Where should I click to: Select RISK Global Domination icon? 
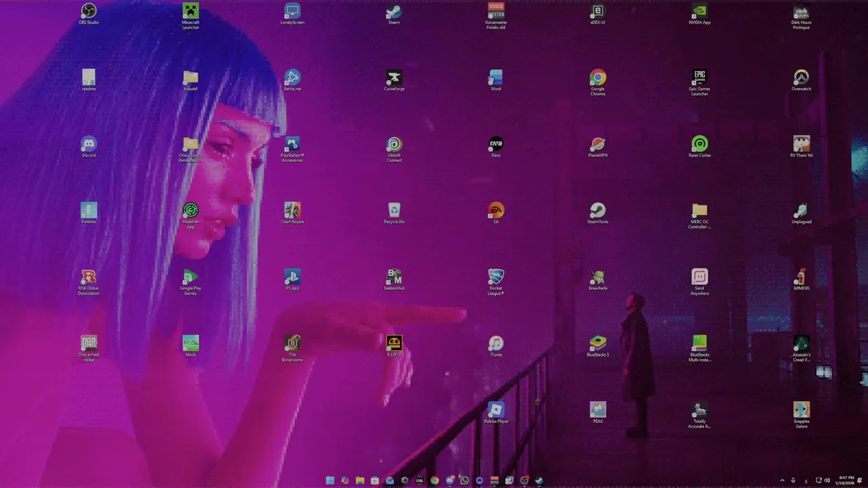(x=89, y=282)
